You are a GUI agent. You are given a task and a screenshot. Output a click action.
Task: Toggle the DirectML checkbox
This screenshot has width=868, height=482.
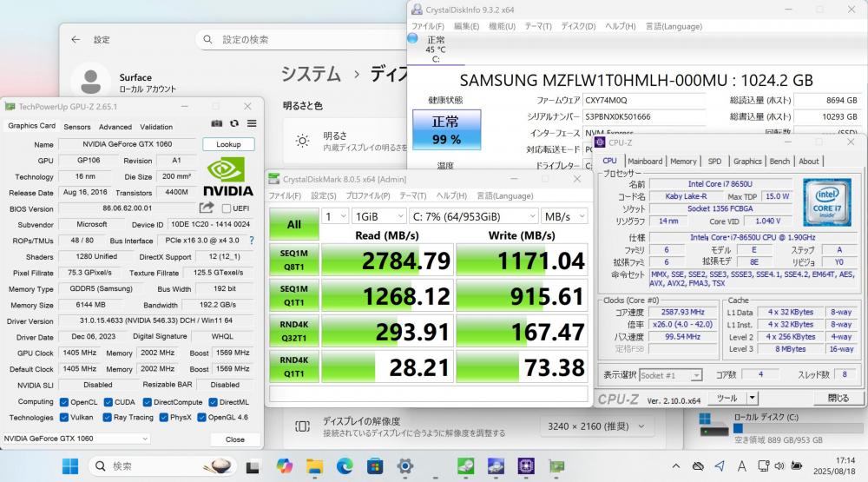(x=214, y=402)
